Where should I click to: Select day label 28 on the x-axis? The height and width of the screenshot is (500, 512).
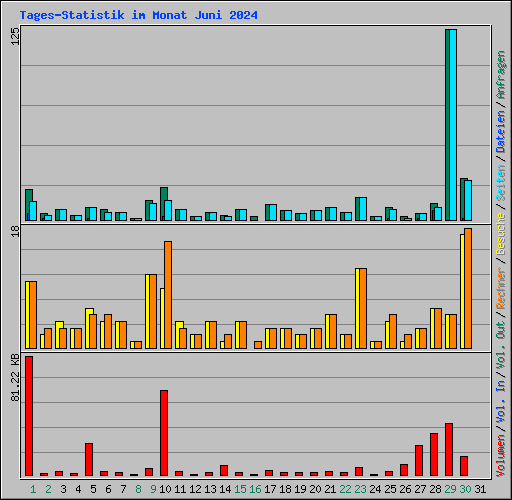435,489
